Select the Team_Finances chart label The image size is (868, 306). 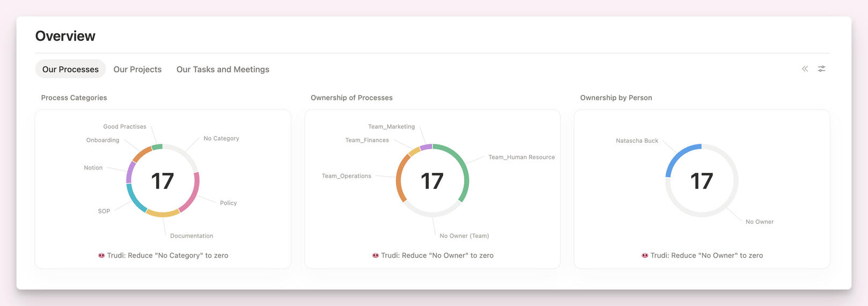tap(367, 140)
